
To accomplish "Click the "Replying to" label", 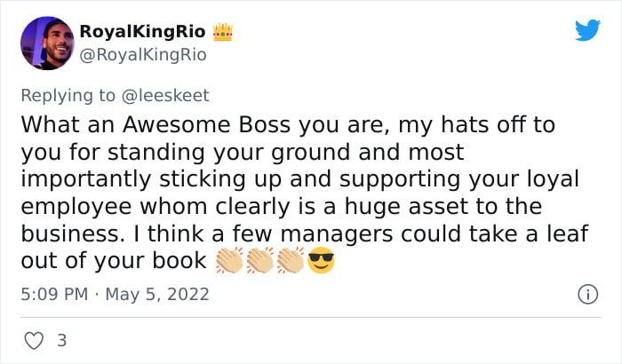I will point(68,96).
